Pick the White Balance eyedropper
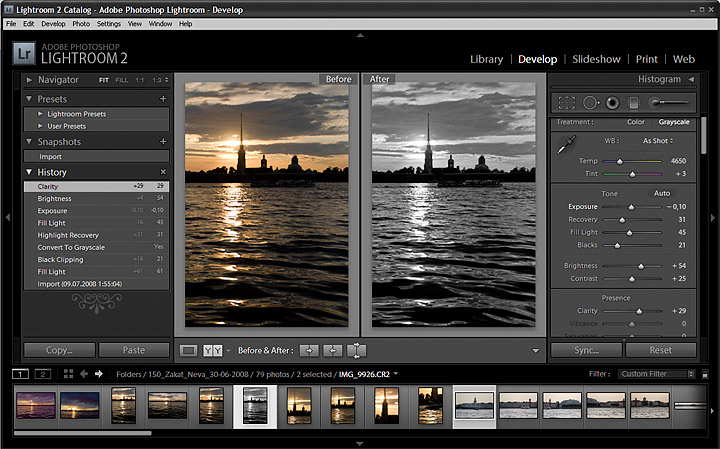The image size is (720, 449). point(566,146)
